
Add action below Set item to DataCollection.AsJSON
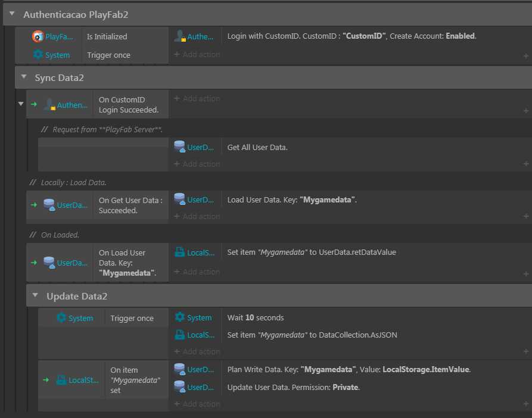pos(197,351)
